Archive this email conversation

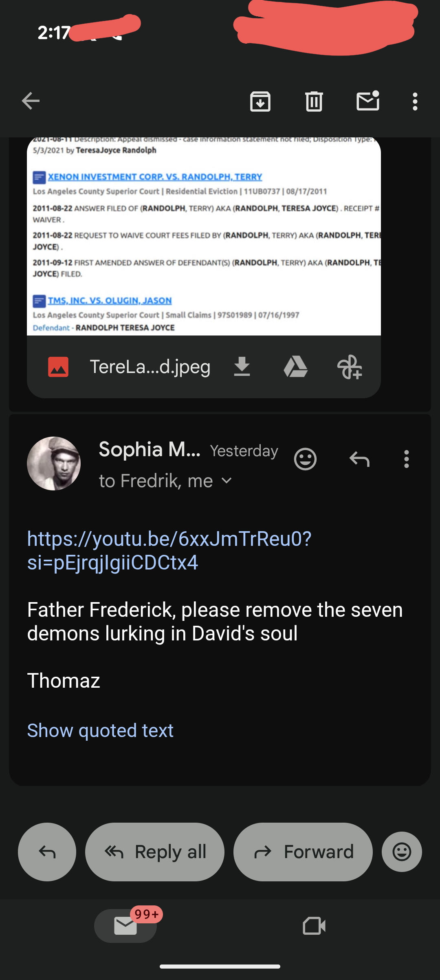[x=260, y=102]
